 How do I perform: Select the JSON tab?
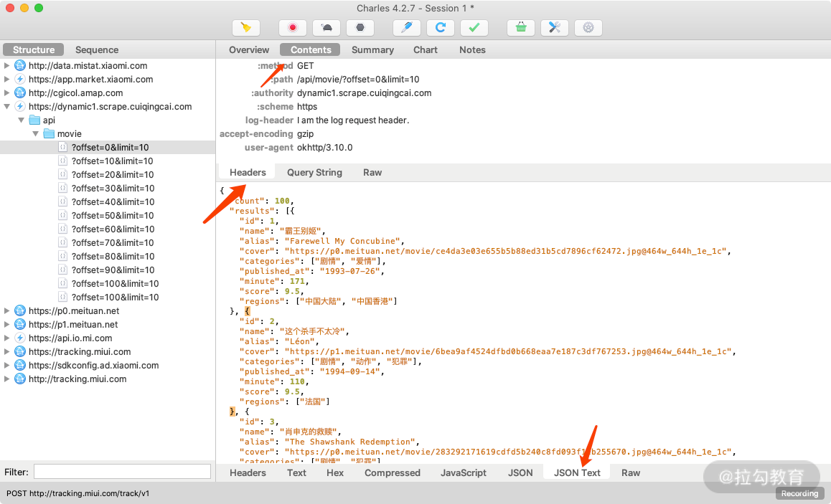[520, 472]
